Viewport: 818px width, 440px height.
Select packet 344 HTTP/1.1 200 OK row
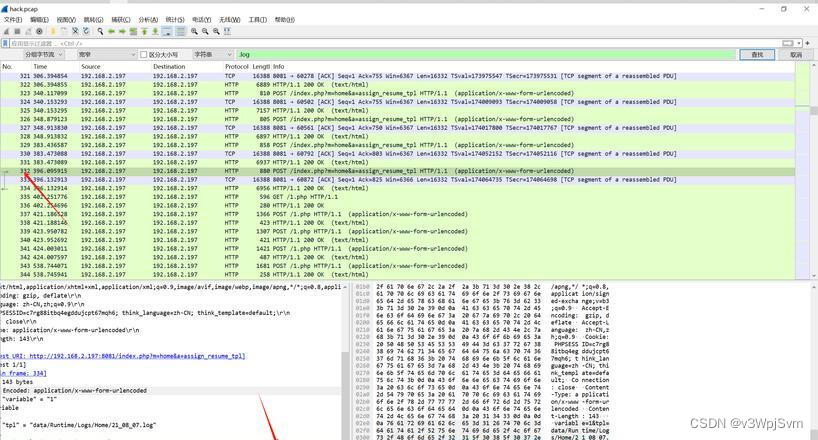pos(398,275)
